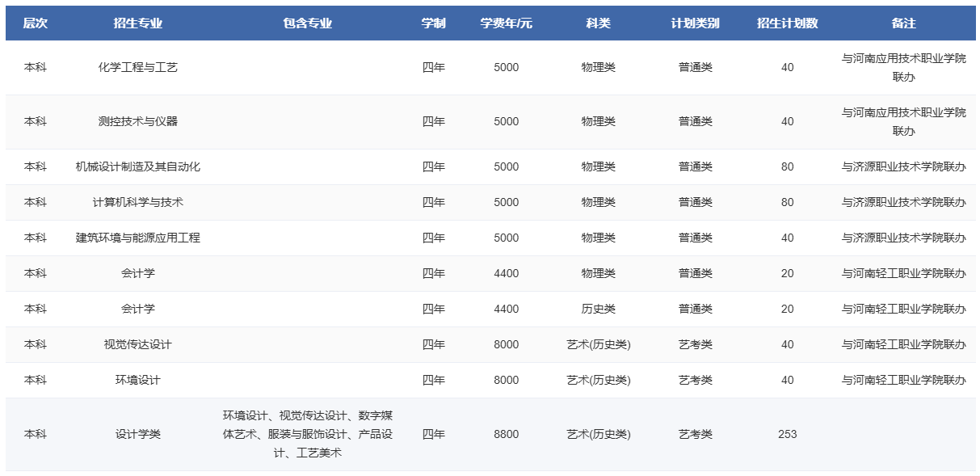This screenshot has height=476, width=980.
Task: Select the 计算机科学与技术 major cell
Action: click(x=138, y=202)
